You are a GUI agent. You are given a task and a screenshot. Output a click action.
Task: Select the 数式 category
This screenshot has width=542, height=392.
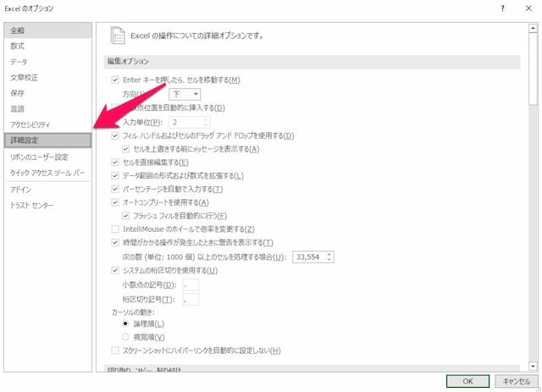(47, 46)
